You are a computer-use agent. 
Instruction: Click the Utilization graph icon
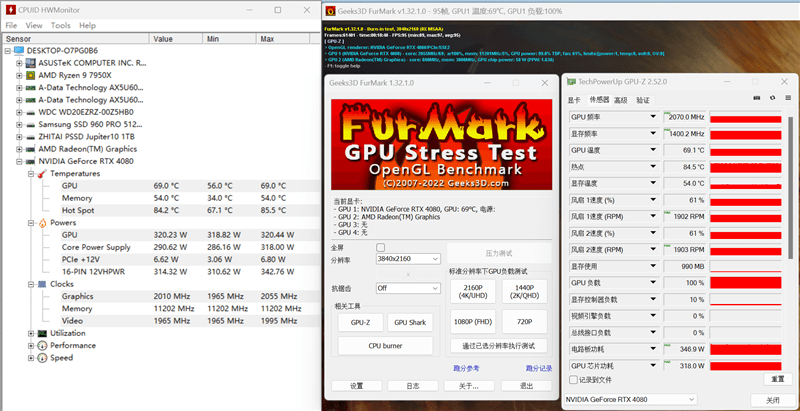point(42,333)
